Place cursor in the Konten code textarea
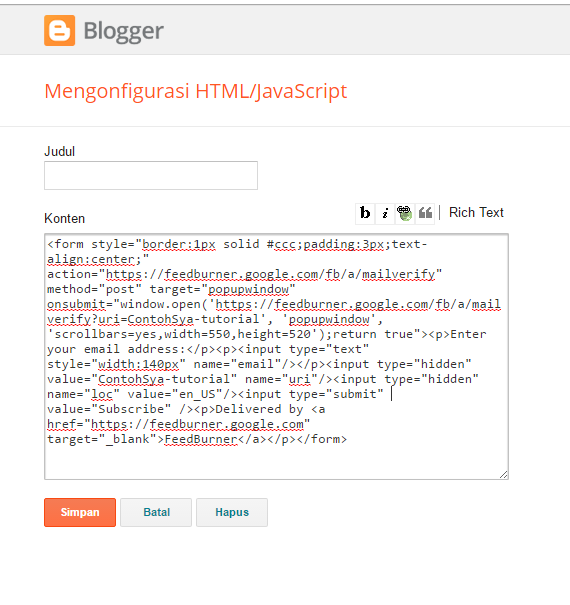570x605 pixels. tap(276, 357)
